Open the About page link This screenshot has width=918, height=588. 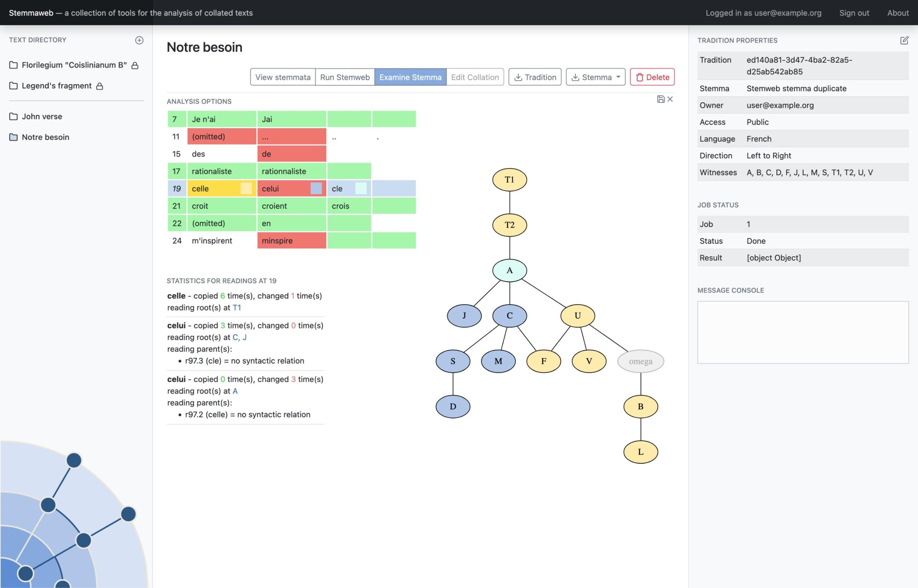coord(898,13)
